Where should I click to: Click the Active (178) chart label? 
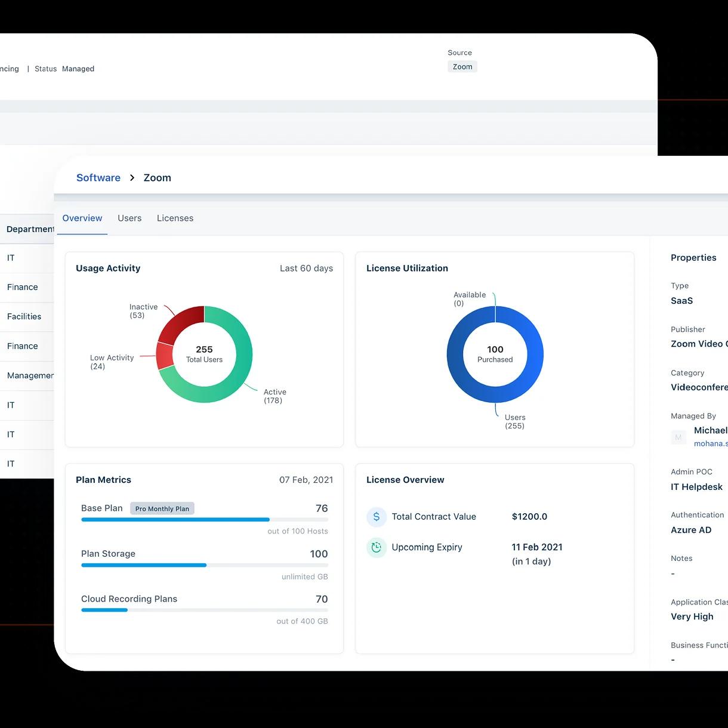tap(274, 396)
